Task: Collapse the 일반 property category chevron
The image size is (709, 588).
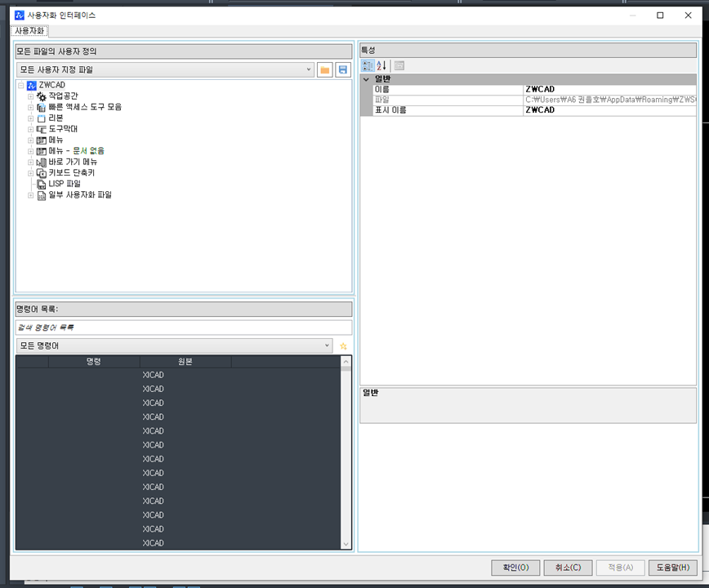Action: click(x=366, y=79)
